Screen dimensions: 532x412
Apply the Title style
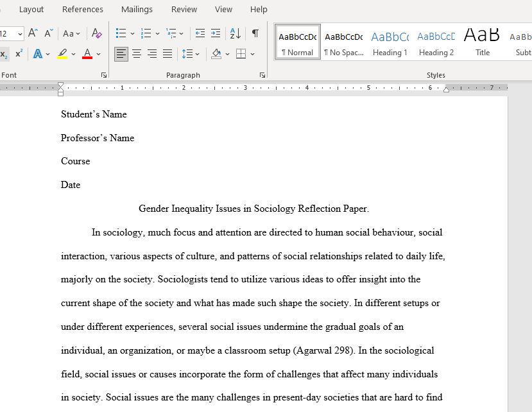coord(482,42)
